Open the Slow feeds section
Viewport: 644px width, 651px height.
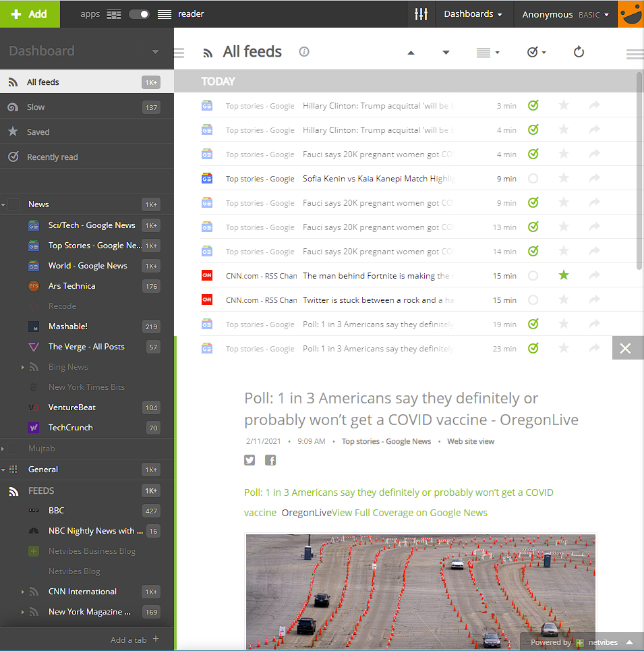coord(87,107)
